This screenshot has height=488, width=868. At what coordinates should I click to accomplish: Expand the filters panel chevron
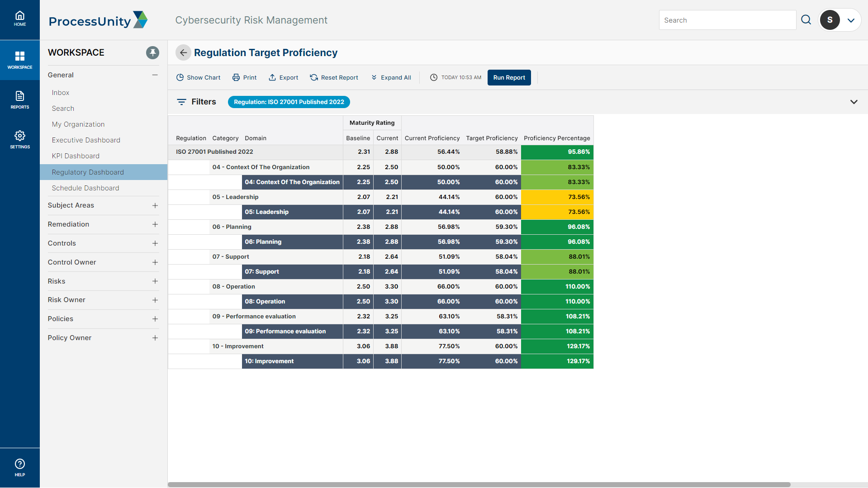click(854, 102)
